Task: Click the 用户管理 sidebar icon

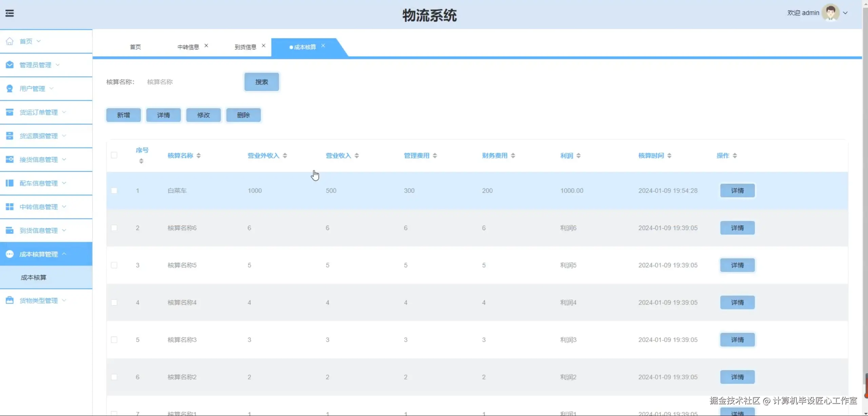Action: tap(9, 89)
